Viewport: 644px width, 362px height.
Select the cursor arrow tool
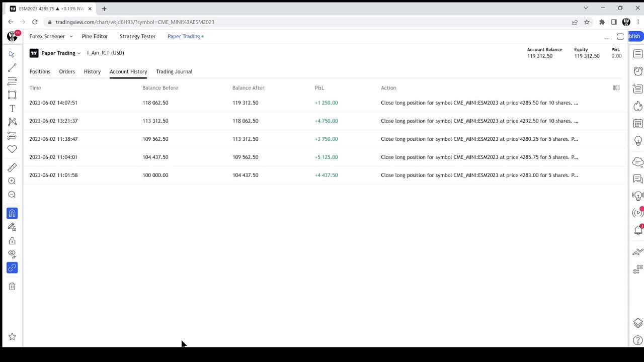click(12, 54)
